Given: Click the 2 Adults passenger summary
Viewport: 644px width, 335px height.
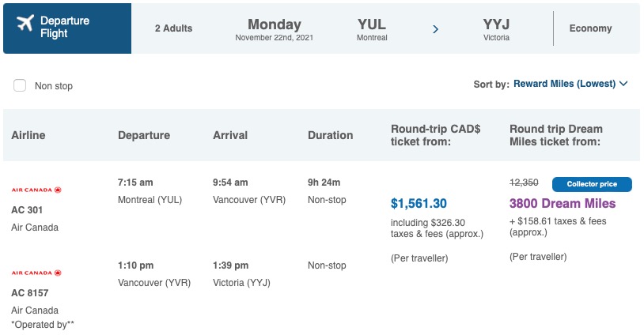Looking at the screenshot, I should pyautogui.click(x=173, y=28).
